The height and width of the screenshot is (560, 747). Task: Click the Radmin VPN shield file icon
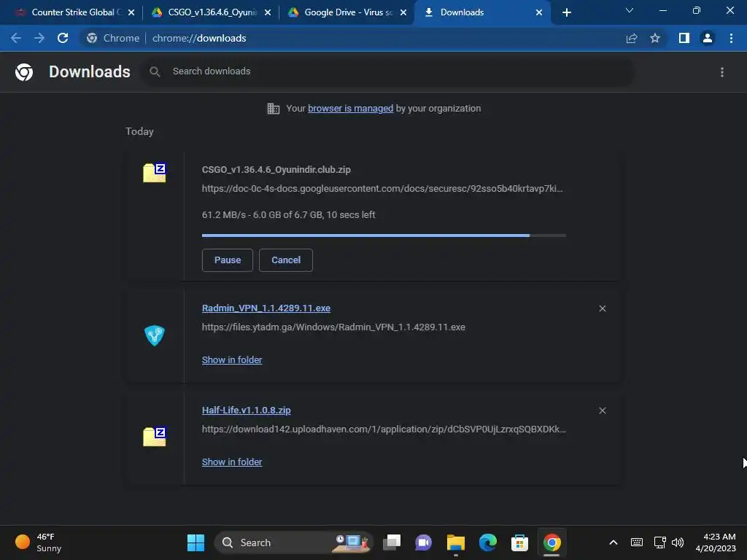click(155, 335)
